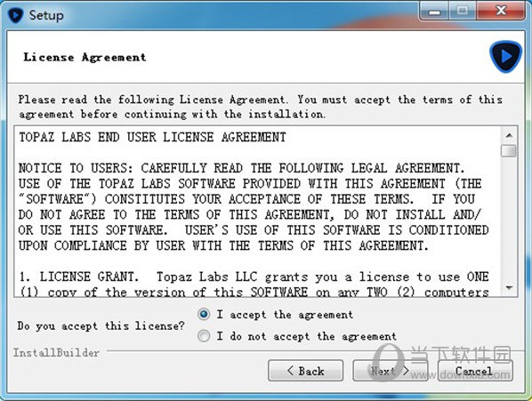Click the Topaz logo in the title bar
The image size is (532, 401).
pyautogui.click(x=15, y=15)
